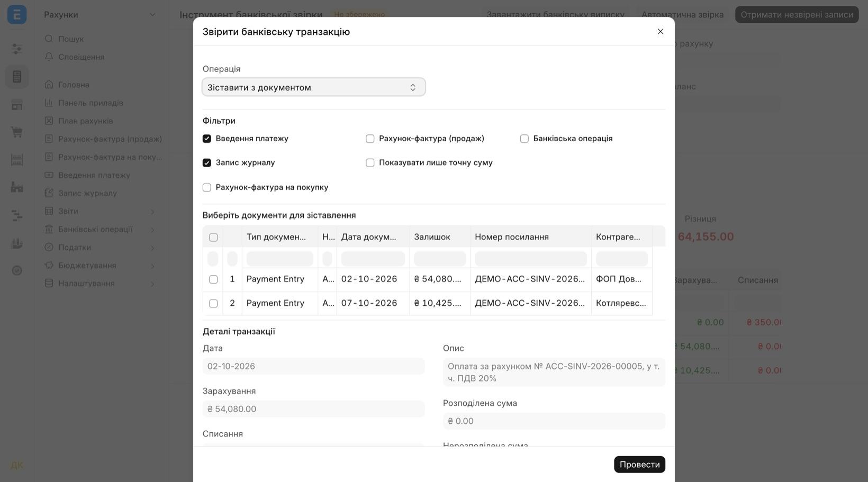
Task: Open the sliders settings icon in left rail
Action: coord(17,49)
